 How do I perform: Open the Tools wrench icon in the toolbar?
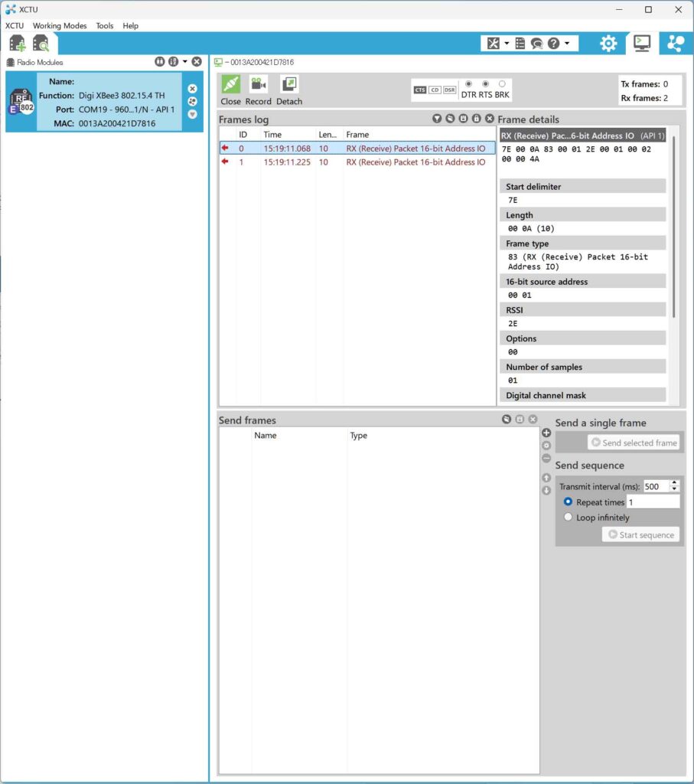[493, 44]
